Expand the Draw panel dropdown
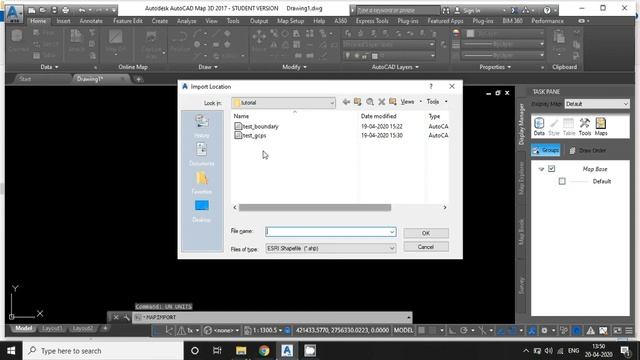 click(208, 67)
